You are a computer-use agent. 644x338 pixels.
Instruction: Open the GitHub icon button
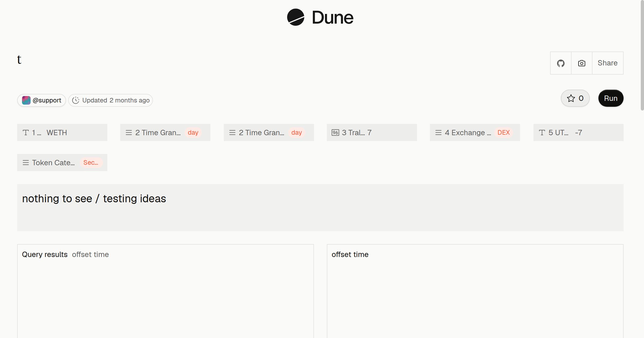(561, 63)
